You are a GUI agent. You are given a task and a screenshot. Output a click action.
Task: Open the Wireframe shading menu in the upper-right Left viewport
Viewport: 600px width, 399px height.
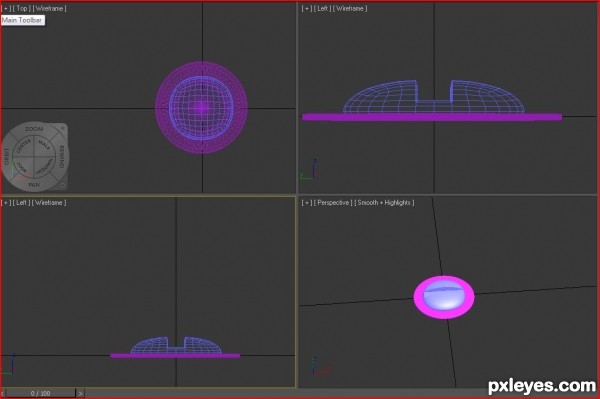tap(350, 8)
